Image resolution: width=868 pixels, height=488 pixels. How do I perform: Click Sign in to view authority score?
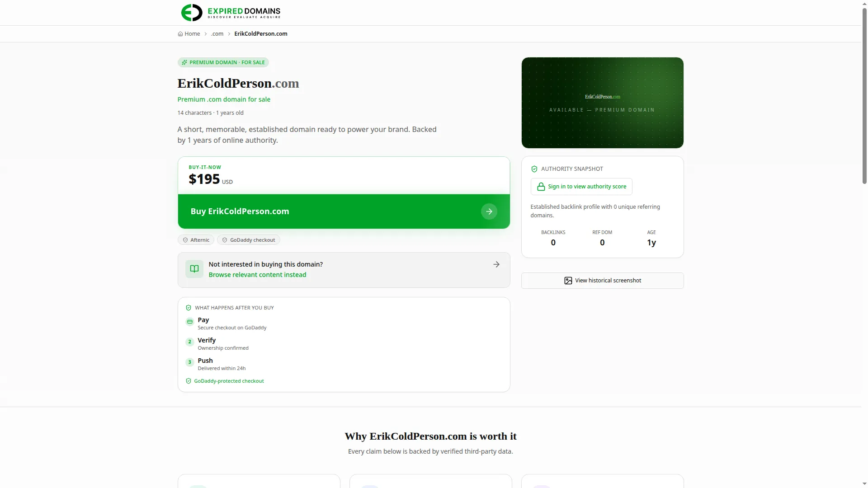tap(581, 187)
